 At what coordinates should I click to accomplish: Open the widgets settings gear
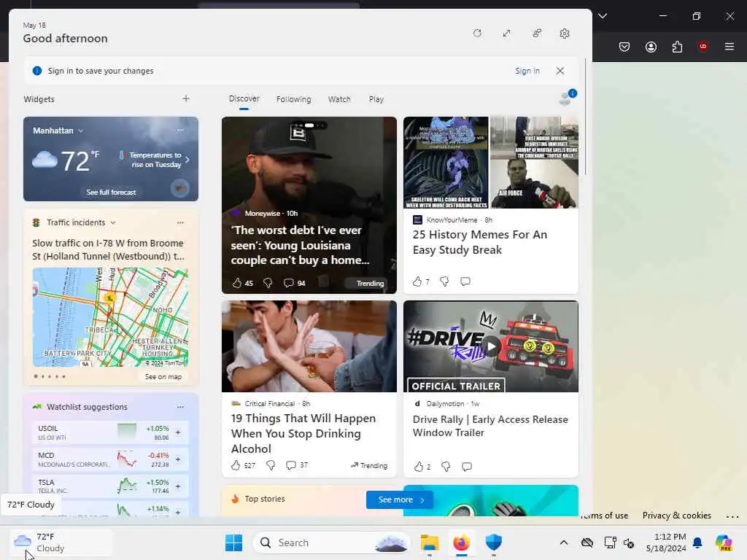coord(565,34)
